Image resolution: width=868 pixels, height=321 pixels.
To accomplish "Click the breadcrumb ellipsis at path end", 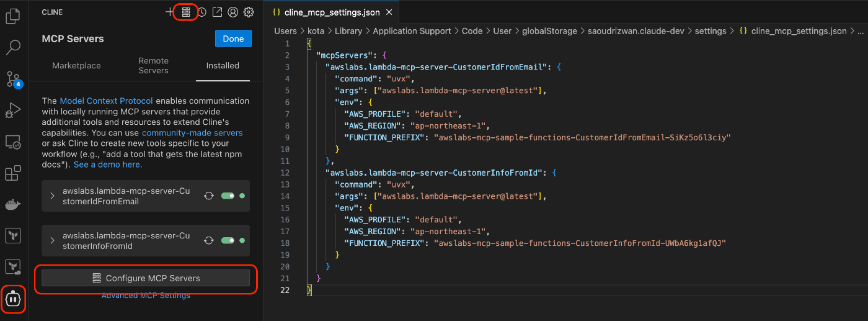I will (x=860, y=31).
